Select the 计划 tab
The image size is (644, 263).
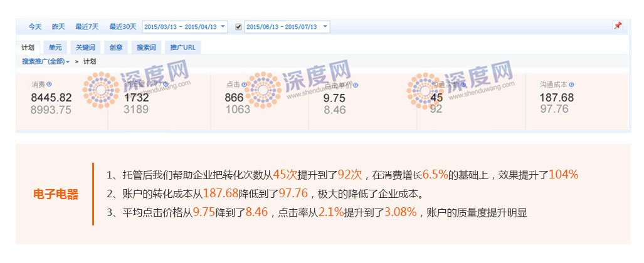tap(28, 48)
